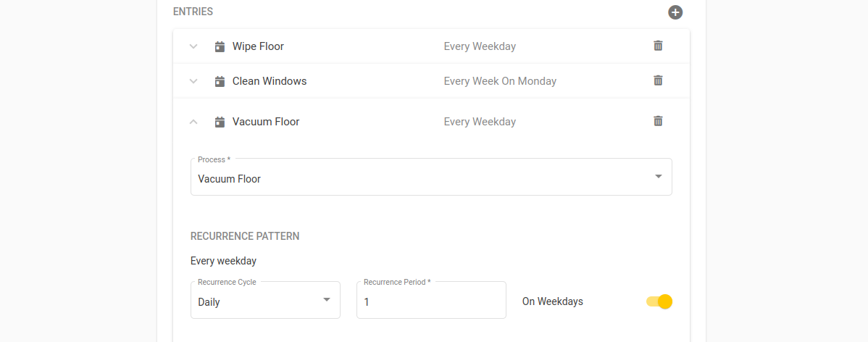Click the Recurrence Period input field
Screen dimensions: 868x342
point(431,301)
